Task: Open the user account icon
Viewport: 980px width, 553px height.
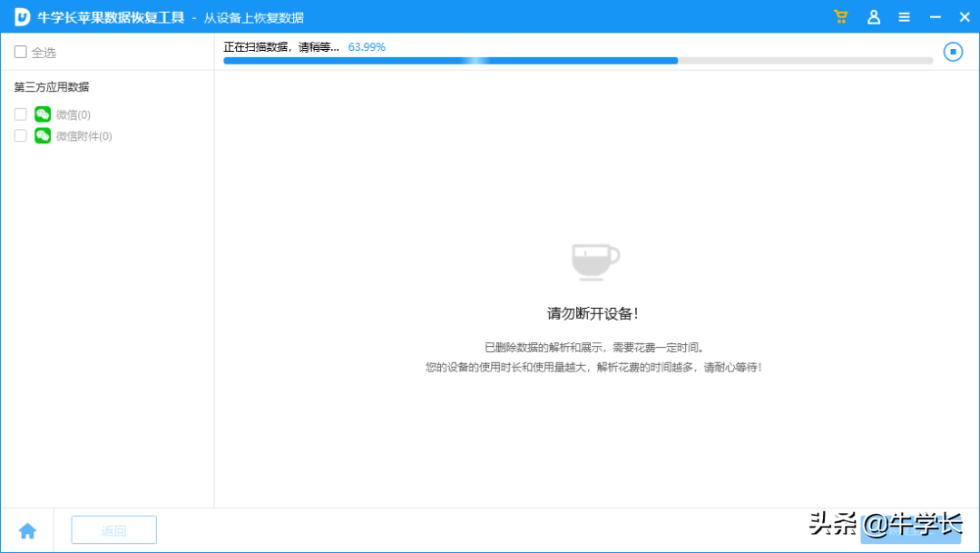Action: (873, 16)
